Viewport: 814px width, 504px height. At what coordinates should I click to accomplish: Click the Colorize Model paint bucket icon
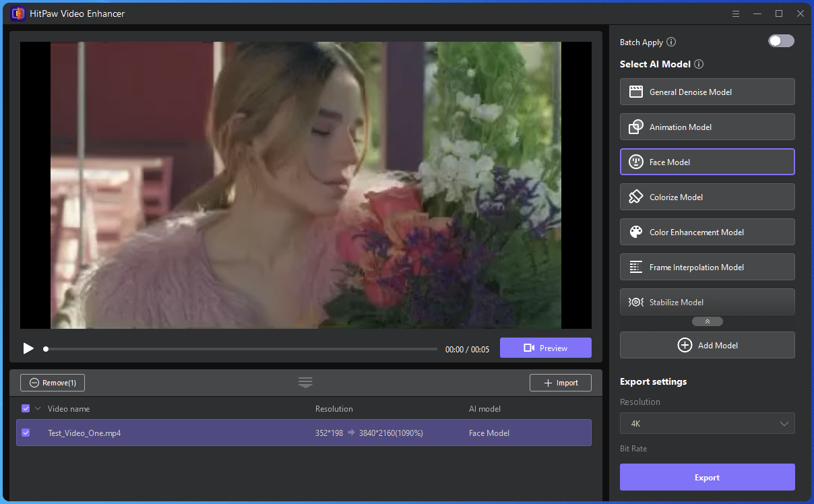pyautogui.click(x=635, y=197)
